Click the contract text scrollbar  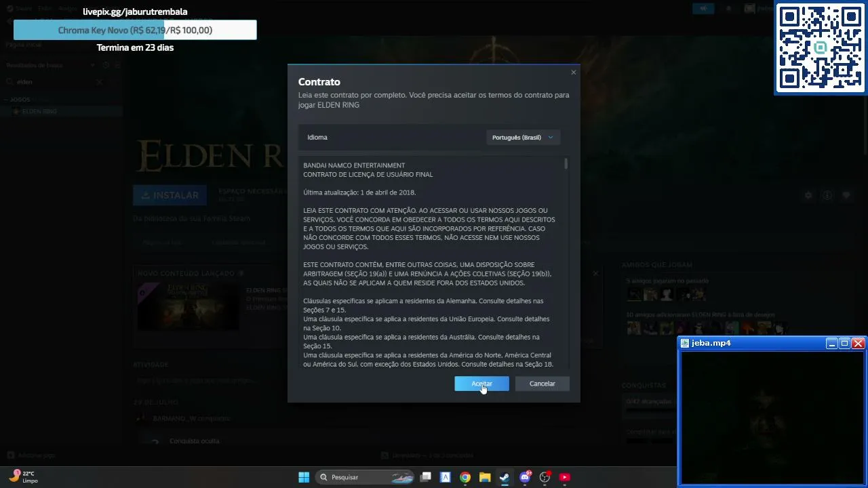(566, 163)
